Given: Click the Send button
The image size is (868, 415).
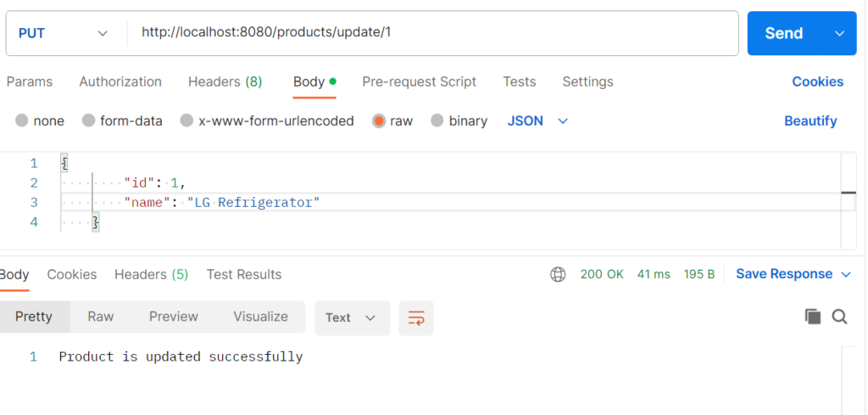Looking at the screenshot, I should [784, 33].
